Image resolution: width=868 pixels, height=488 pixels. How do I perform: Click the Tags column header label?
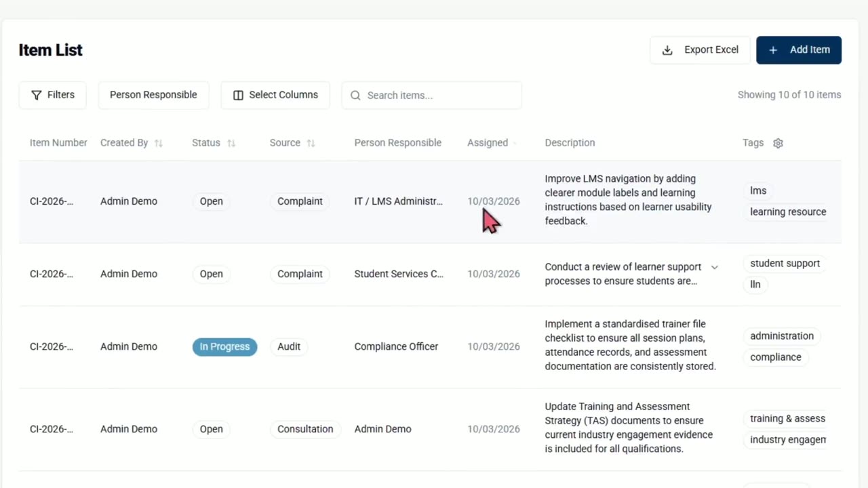(753, 143)
